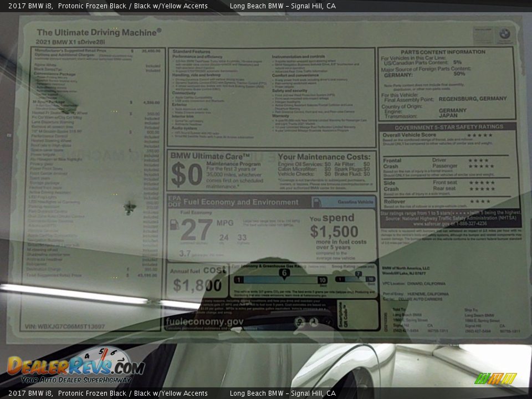The width and height of the screenshot is (532, 399).
Task: Select the Gasoline Vehicle label
Action: coord(355,202)
